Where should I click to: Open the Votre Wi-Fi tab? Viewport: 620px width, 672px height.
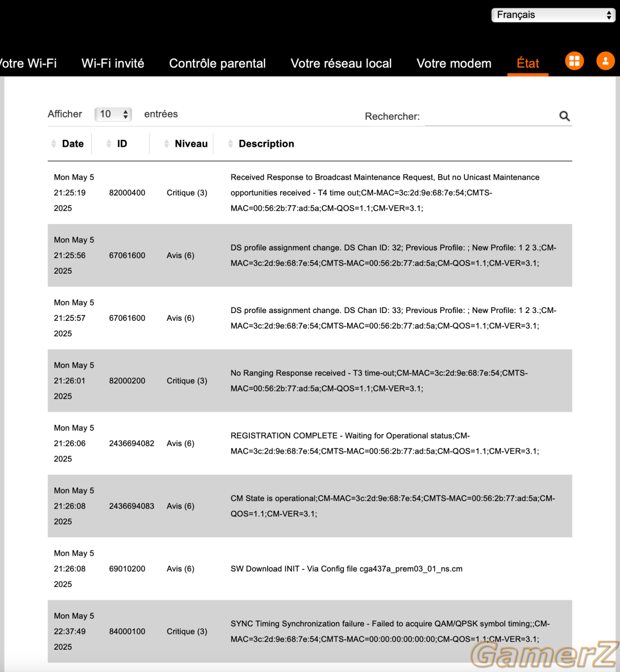click(28, 63)
